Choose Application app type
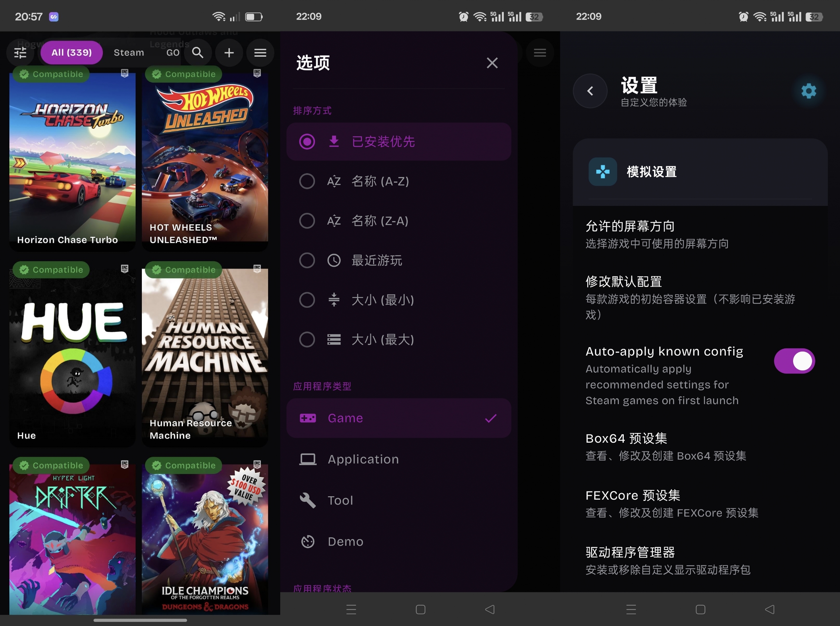The width and height of the screenshot is (840, 626). tap(363, 459)
